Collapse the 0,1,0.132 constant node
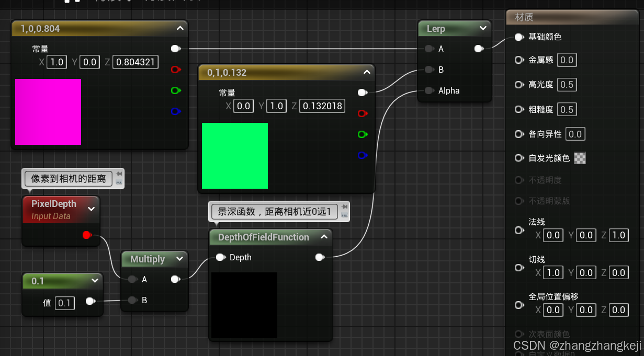Image resolution: width=644 pixels, height=356 pixels. point(367,72)
